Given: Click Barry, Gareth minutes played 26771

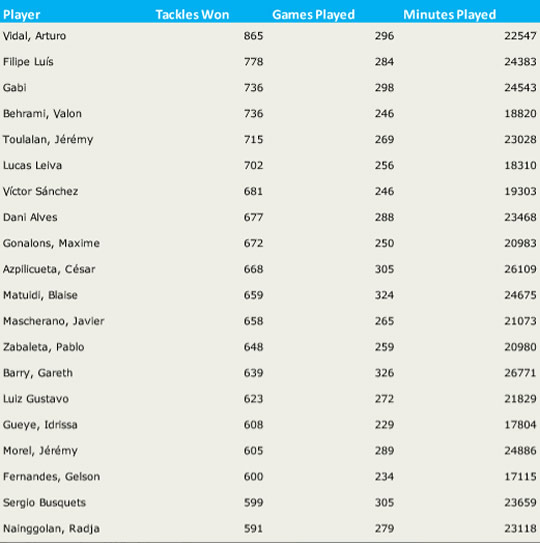Looking at the screenshot, I should point(520,373).
